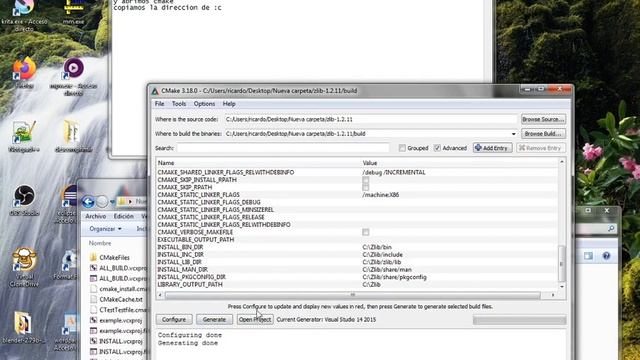This screenshot has height=360, width=640.
Task: Select the CTestTestfile.cmake file icon
Action: pos(93,310)
